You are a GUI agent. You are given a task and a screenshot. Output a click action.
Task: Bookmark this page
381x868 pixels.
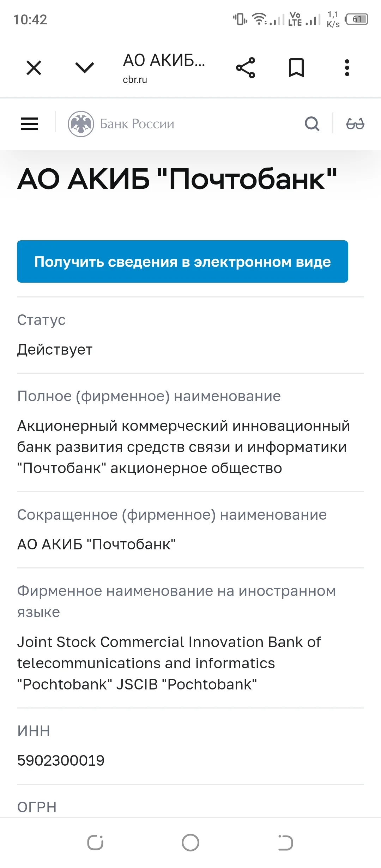pyautogui.click(x=296, y=68)
